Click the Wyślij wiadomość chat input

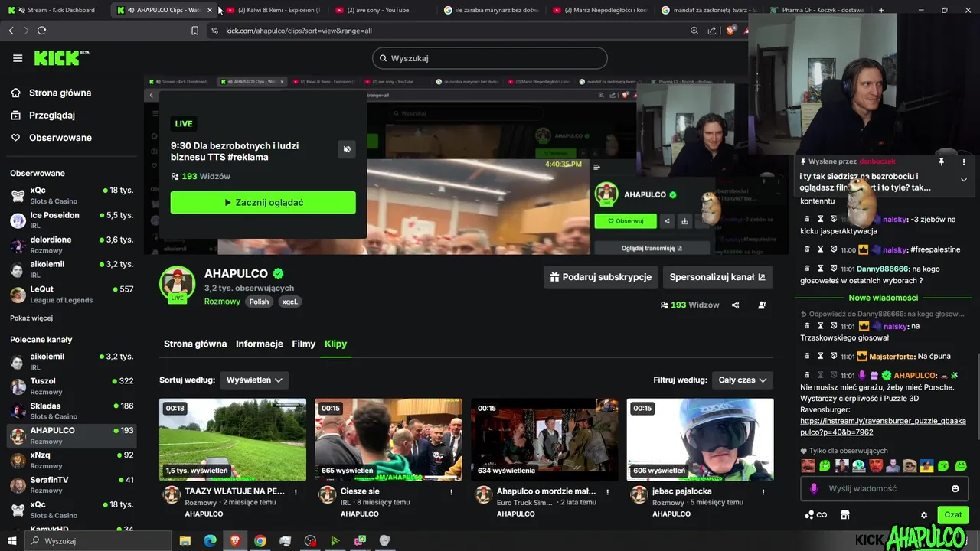coord(884,488)
